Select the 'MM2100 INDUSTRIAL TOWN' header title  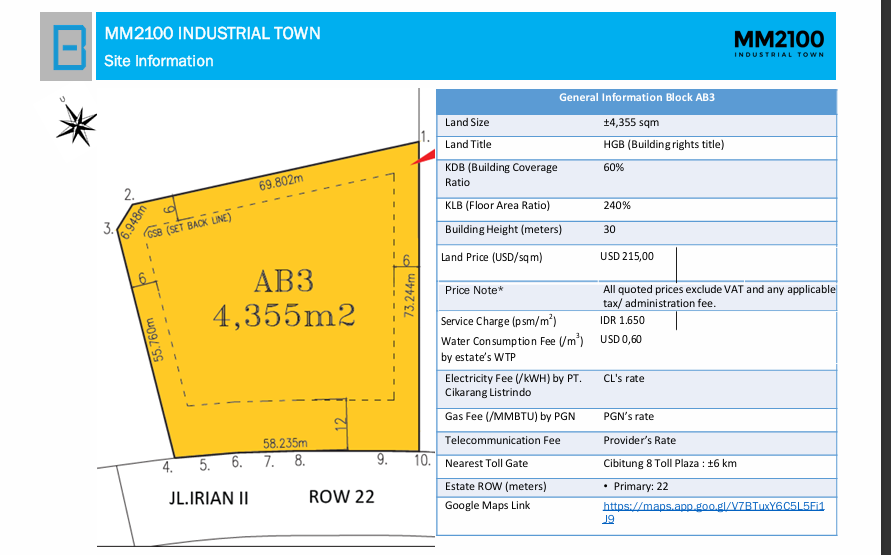pyautogui.click(x=213, y=34)
